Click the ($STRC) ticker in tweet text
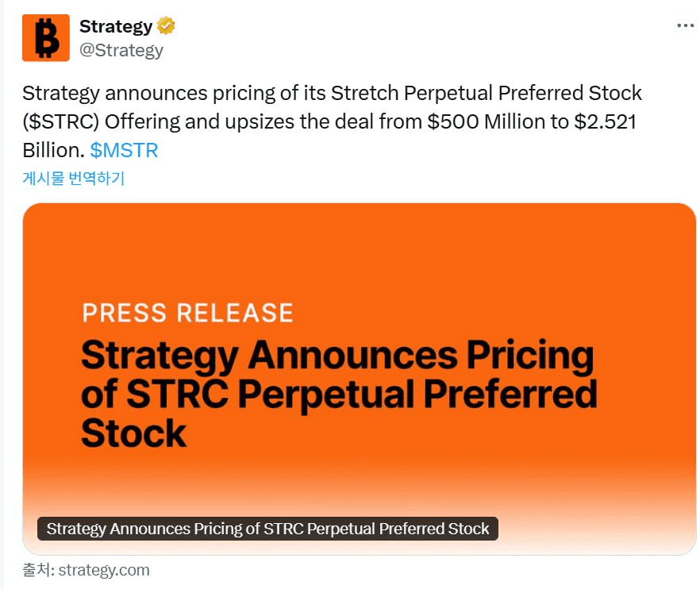Viewport: 700px width, 589px height. pos(60,122)
